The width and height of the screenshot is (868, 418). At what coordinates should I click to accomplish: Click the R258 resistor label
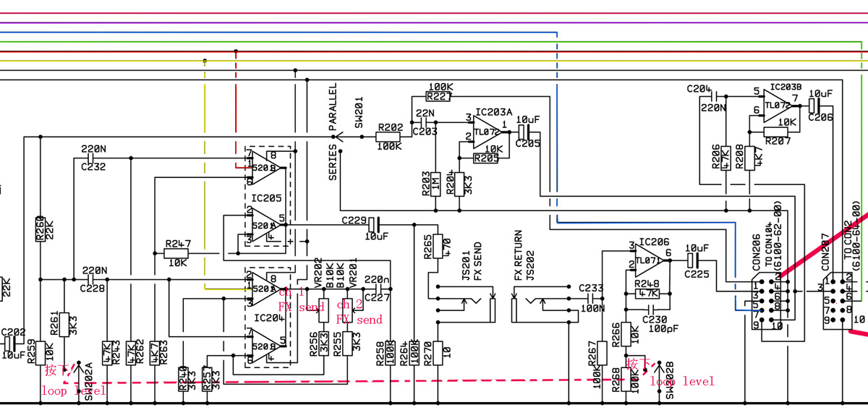point(380,354)
